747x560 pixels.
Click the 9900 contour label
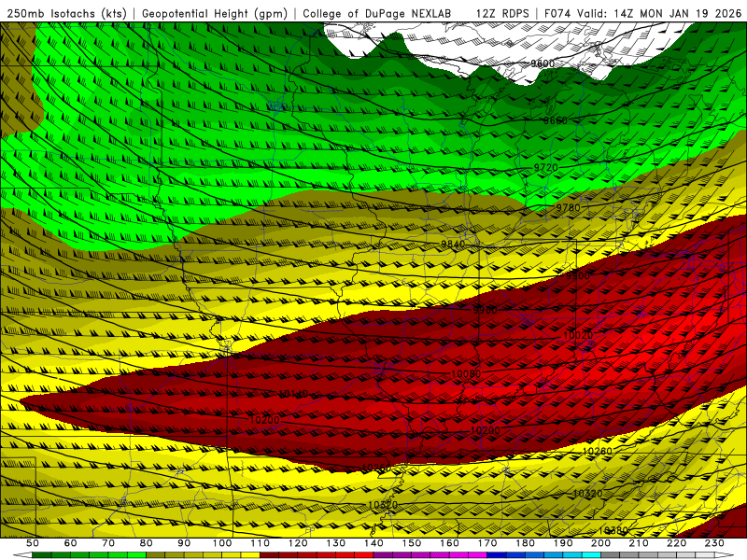578,275
